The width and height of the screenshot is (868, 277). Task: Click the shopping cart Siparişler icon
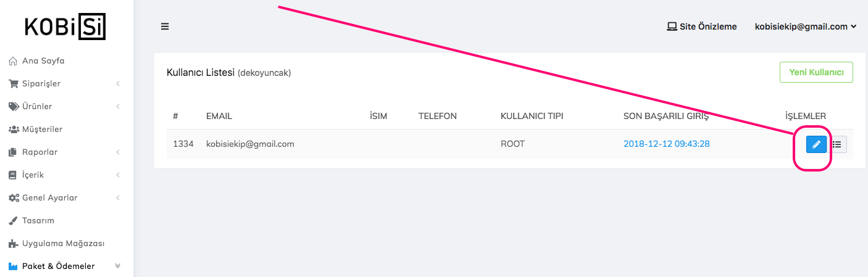(13, 84)
